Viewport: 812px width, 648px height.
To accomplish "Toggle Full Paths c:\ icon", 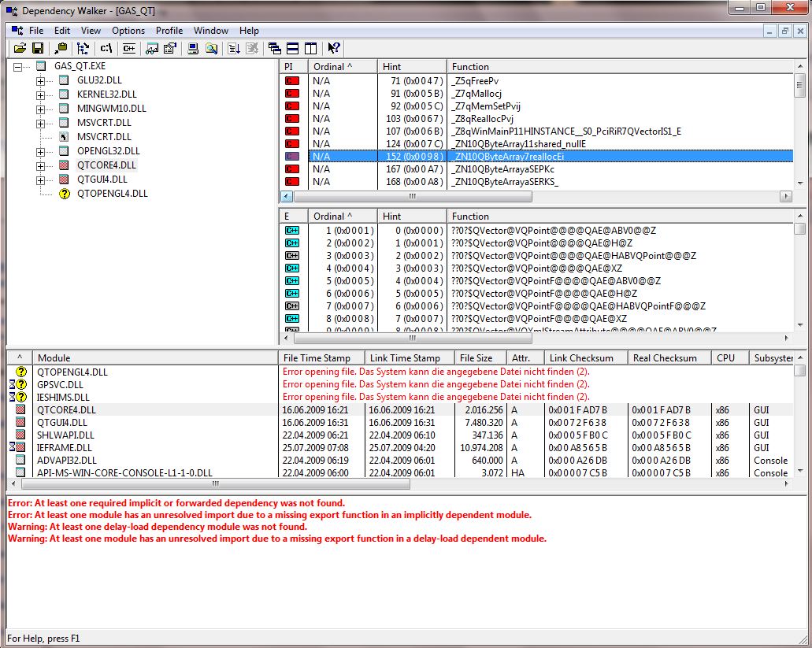I will pyautogui.click(x=106, y=49).
